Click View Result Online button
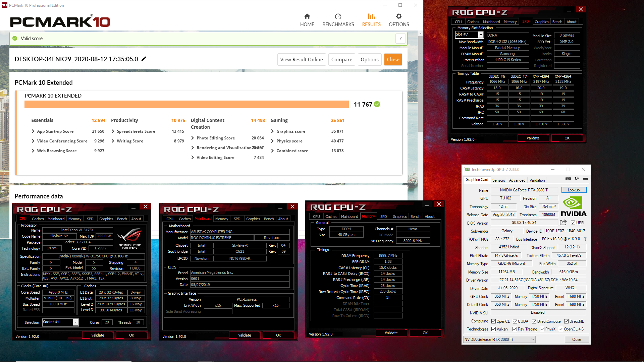This screenshot has height=362, width=644. click(x=302, y=60)
